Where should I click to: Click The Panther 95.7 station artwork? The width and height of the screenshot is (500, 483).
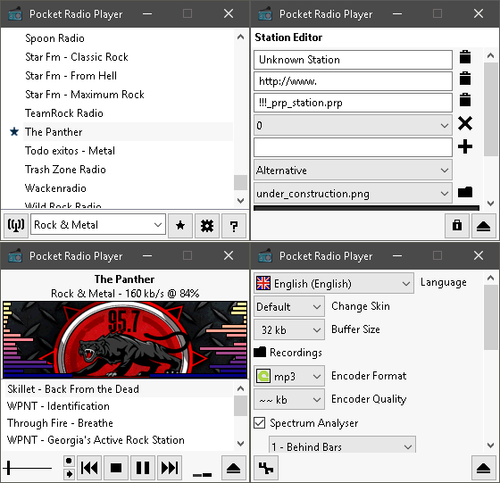tap(125, 339)
